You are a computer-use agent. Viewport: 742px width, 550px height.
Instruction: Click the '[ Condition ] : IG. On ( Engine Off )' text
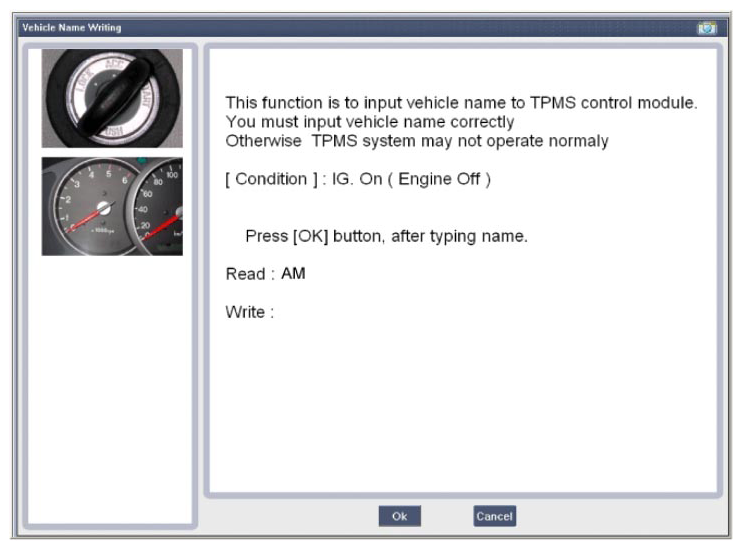click(x=358, y=179)
